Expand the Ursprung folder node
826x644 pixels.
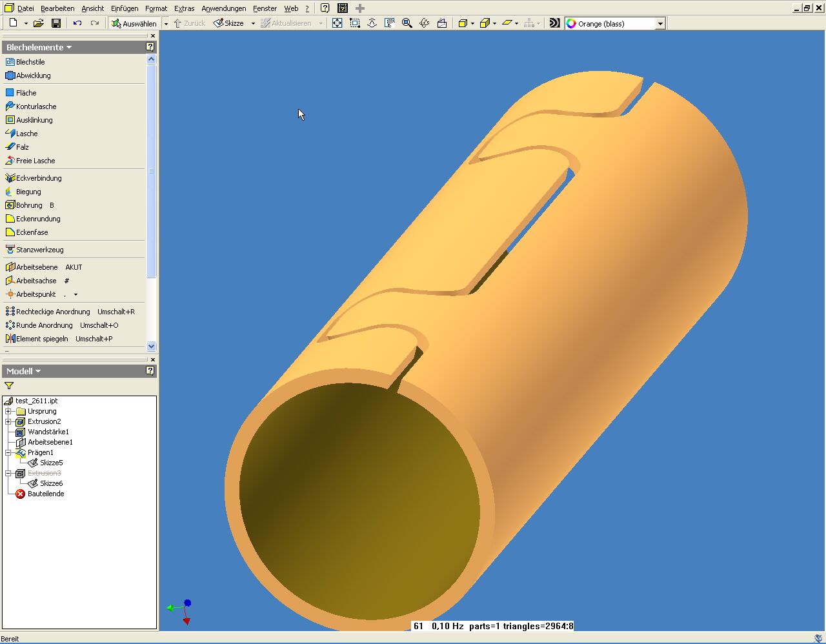tap(8, 411)
